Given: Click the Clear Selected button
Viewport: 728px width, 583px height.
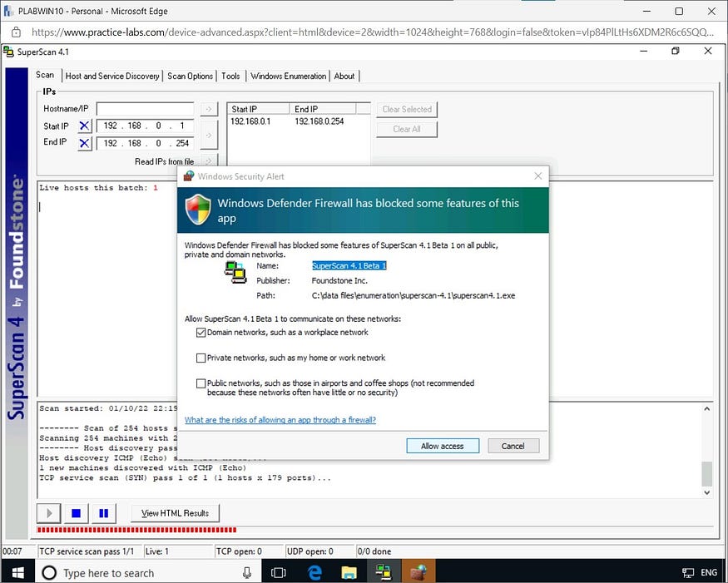Looking at the screenshot, I should (407, 110).
